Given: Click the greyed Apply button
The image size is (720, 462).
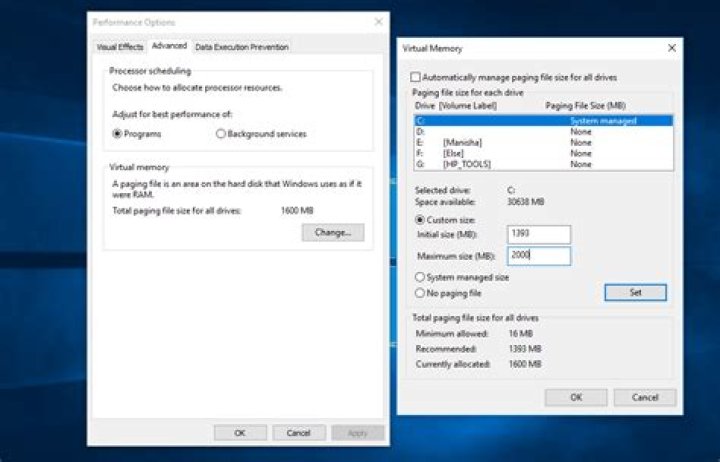Looking at the screenshot, I should point(357,433).
